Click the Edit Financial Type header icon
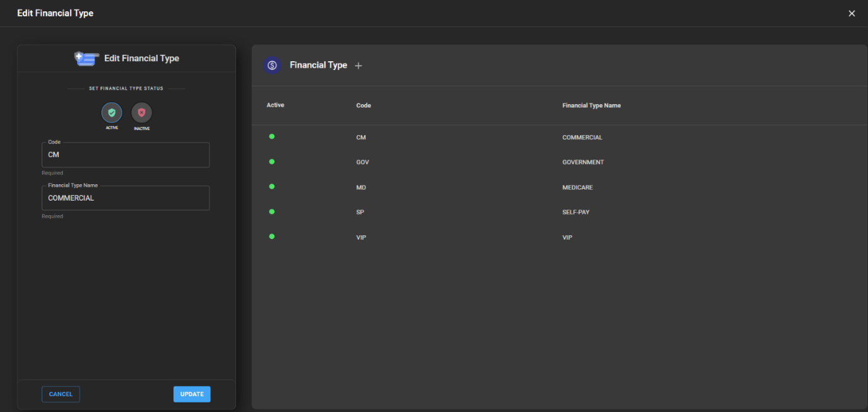868x412 pixels. [x=86, y=58]
